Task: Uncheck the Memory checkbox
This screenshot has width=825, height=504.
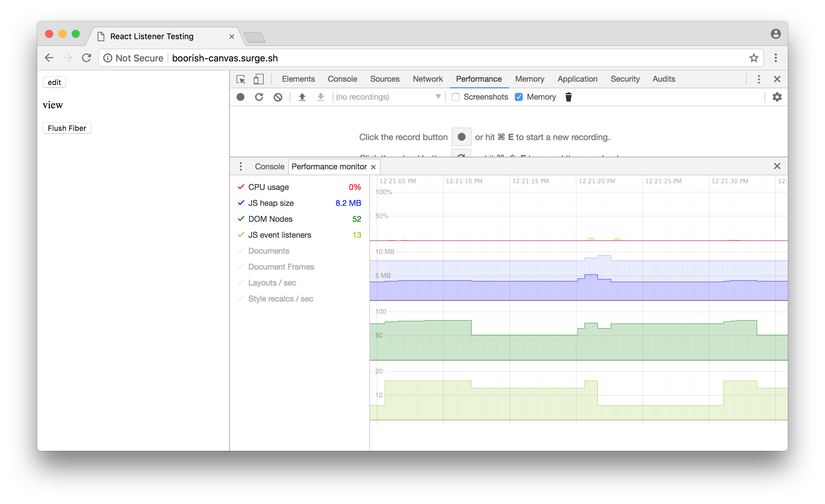Action: pos(519,97)
